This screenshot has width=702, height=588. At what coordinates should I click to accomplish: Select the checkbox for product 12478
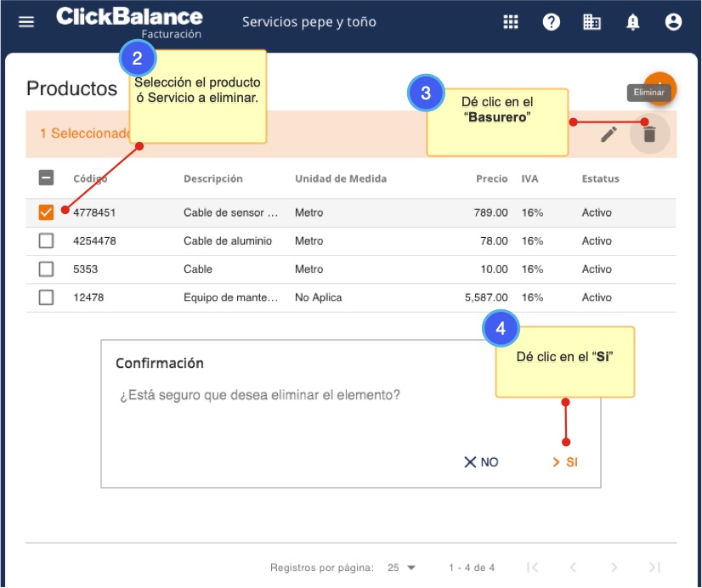pyautogui.click(x=47, y=297)
